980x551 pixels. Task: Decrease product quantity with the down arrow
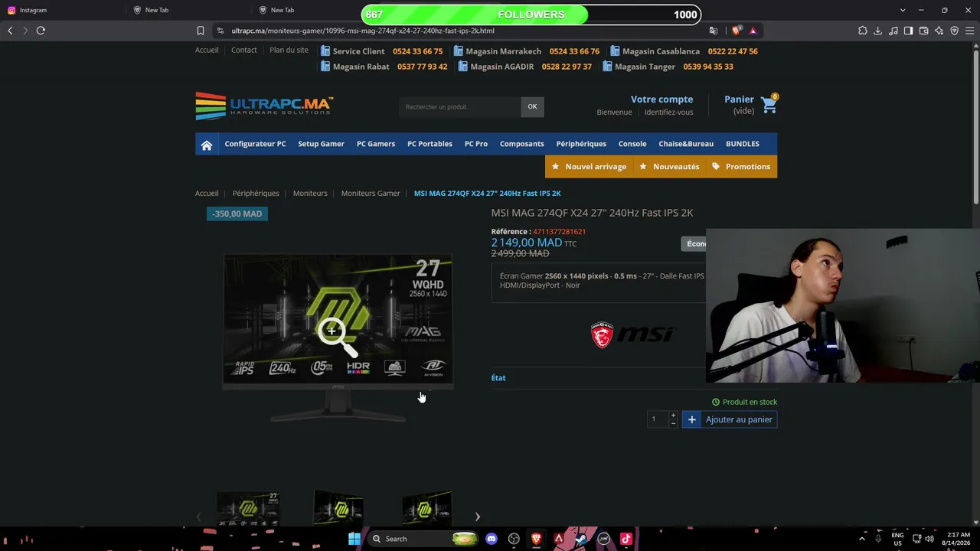[673, 423]
